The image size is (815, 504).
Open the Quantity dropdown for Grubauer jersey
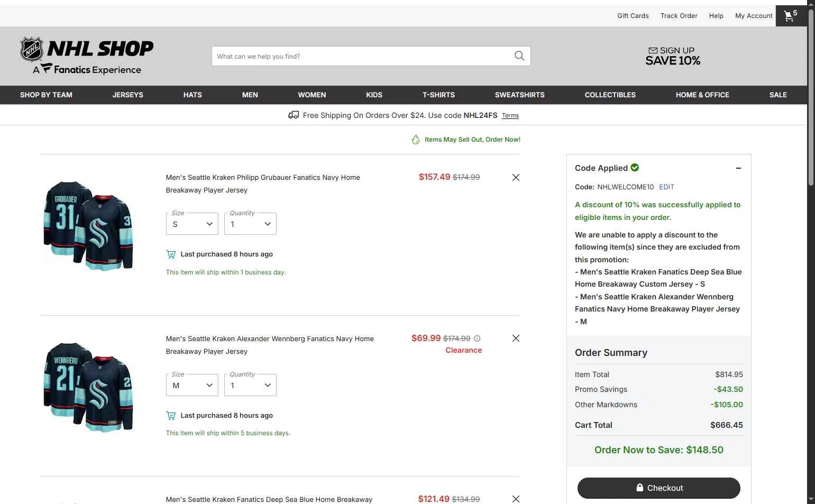[250, 224]
